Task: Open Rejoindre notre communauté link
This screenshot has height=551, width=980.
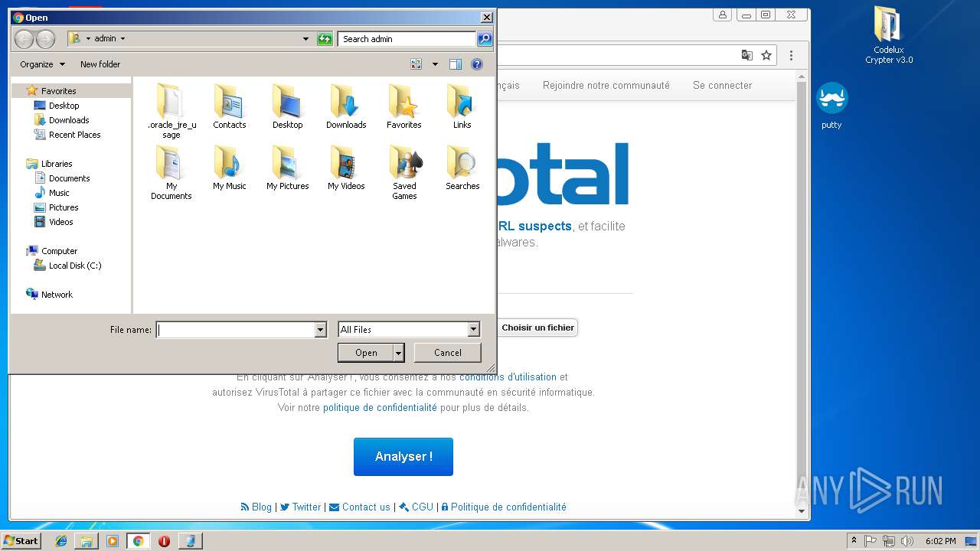Action: tap(606, 86)
